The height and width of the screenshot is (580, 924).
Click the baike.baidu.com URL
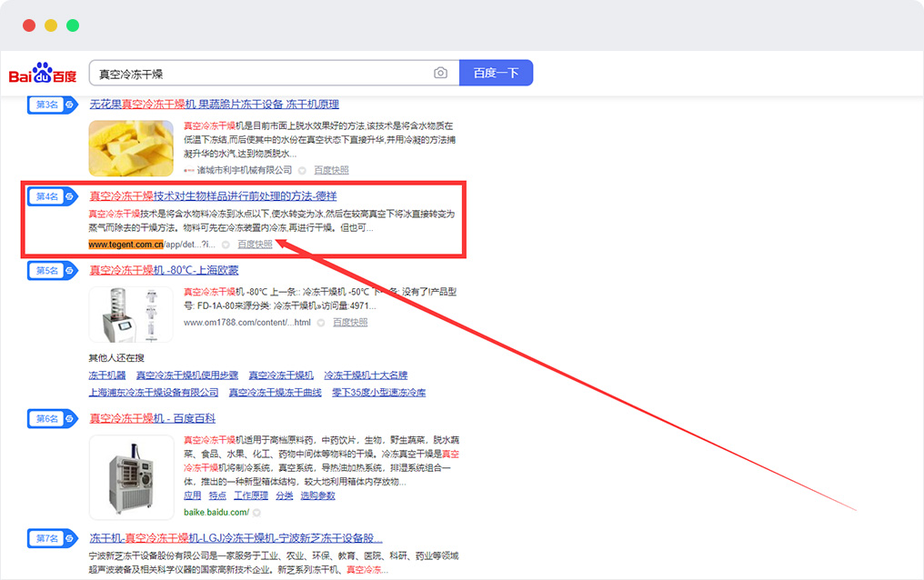coord(216,513)
